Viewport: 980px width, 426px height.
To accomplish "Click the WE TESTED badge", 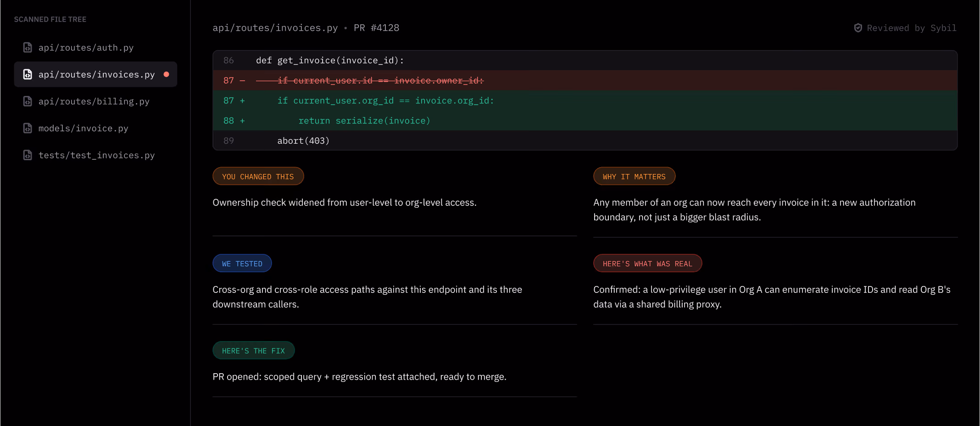I will click(242, 263).
